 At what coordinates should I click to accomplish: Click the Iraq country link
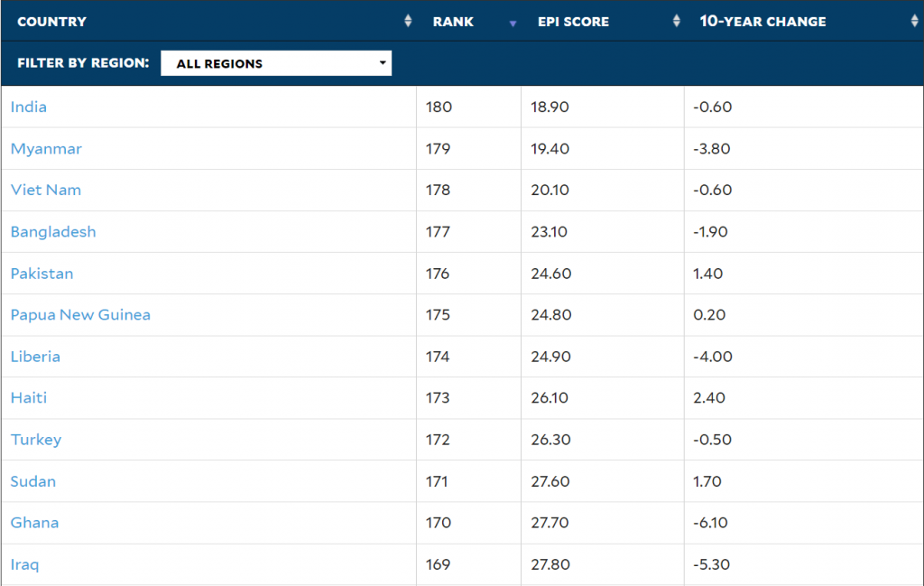(24, 564)
